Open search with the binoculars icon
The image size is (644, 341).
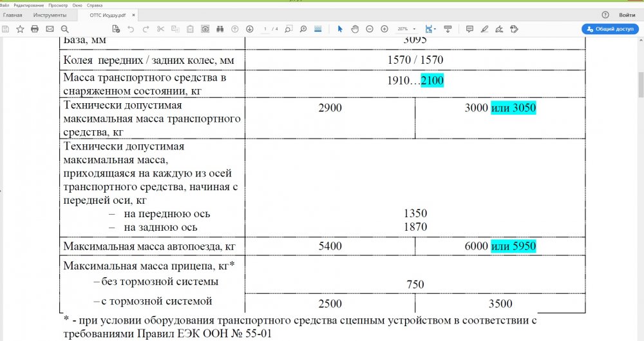point(220,29)
